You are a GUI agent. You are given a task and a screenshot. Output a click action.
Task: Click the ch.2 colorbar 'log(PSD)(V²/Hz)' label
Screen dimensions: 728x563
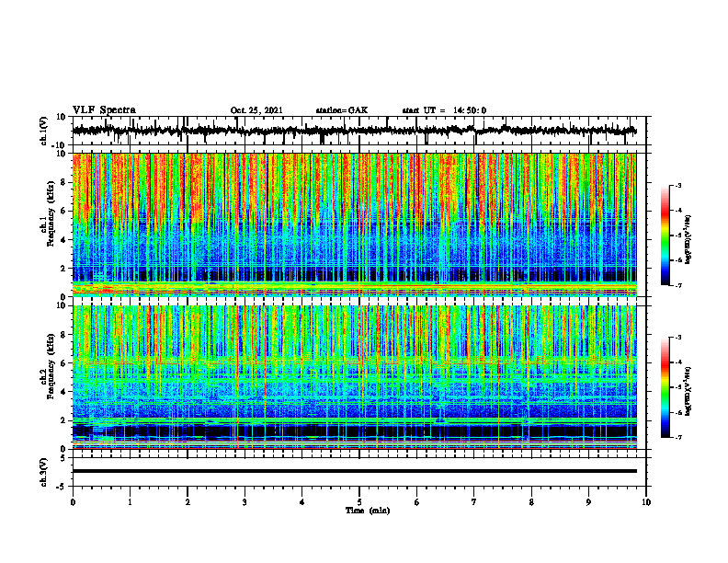(x=688, y=389)
